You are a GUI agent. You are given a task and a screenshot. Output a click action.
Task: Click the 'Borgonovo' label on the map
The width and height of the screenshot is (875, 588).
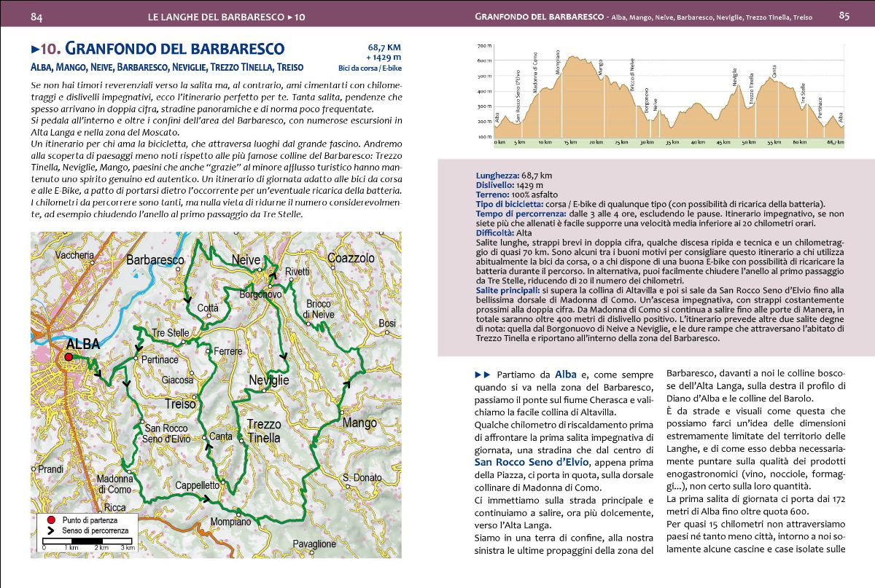pyautogui.click(x=261, y=294)
